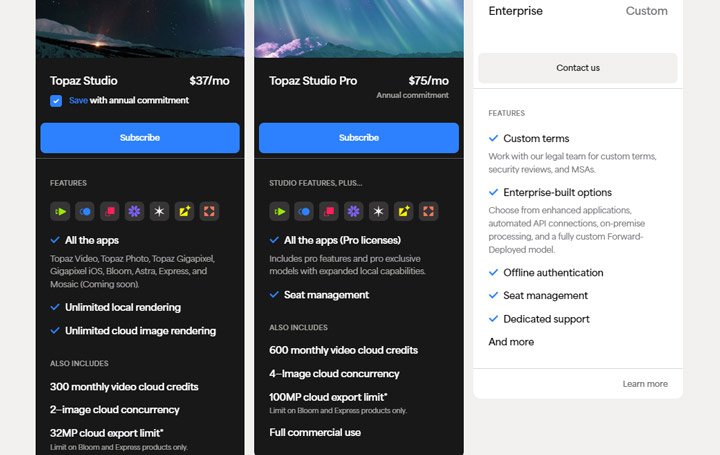Click the Annual commitment note under $75/mo

point(412,95)
